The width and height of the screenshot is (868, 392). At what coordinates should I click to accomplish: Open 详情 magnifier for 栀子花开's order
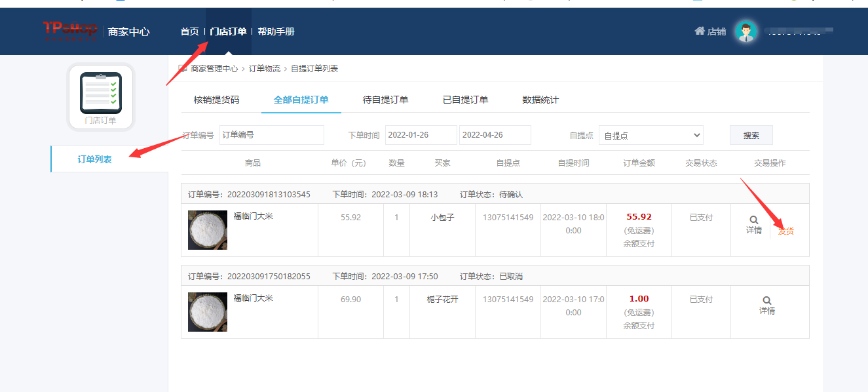coord(767,301)
